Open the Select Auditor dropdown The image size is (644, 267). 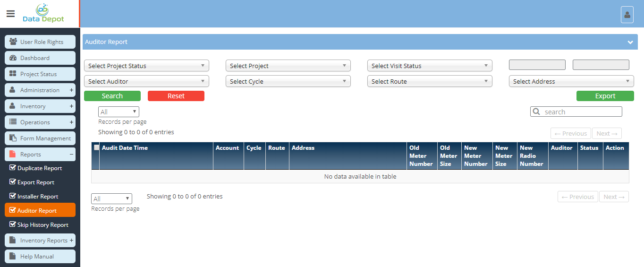[146, 82]
